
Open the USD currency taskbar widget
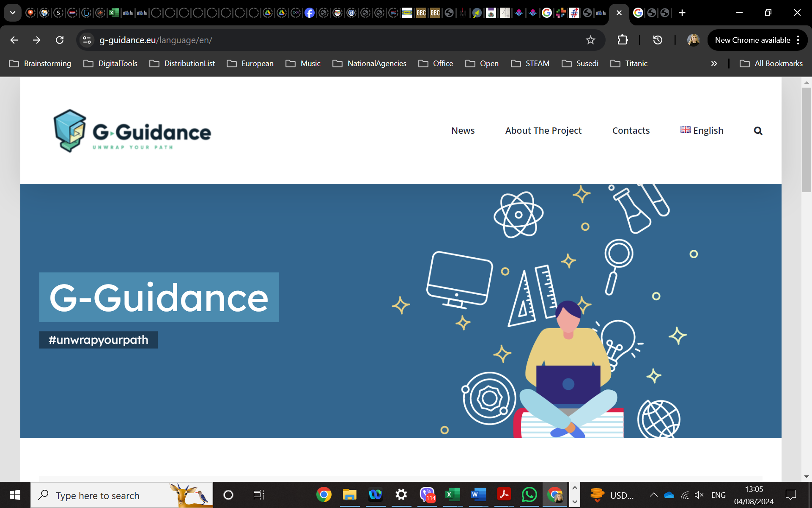[612, 495]
